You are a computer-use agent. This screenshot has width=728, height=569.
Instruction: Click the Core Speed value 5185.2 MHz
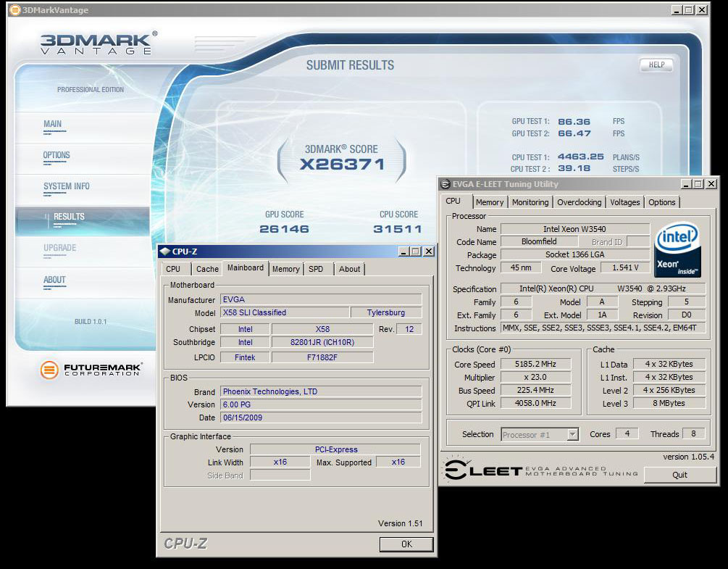(535, 364)
